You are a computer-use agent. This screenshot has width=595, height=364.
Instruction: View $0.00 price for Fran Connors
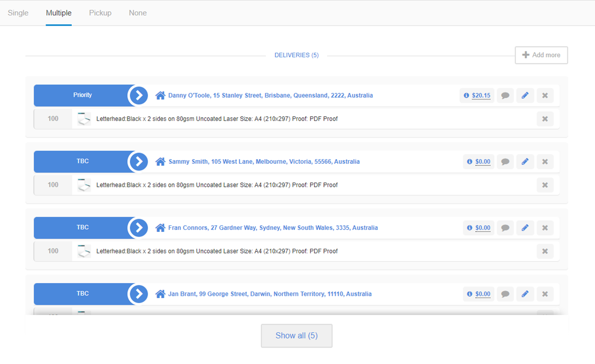coord(483,228)
